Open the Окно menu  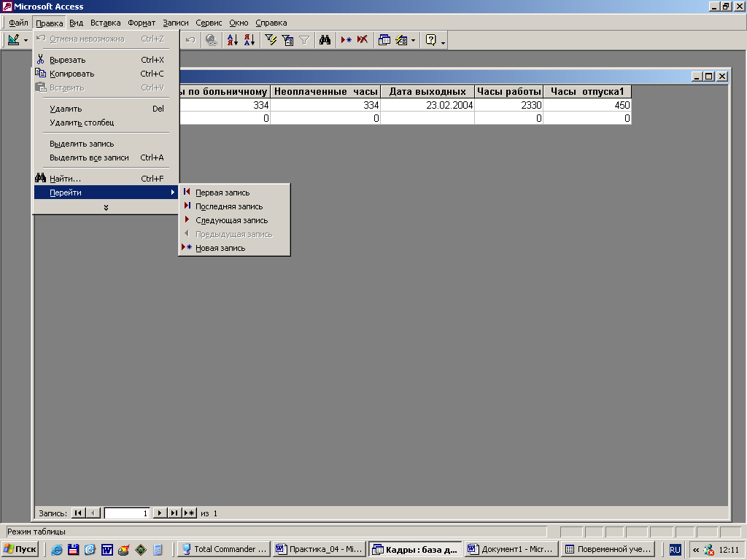coord(239,23)
